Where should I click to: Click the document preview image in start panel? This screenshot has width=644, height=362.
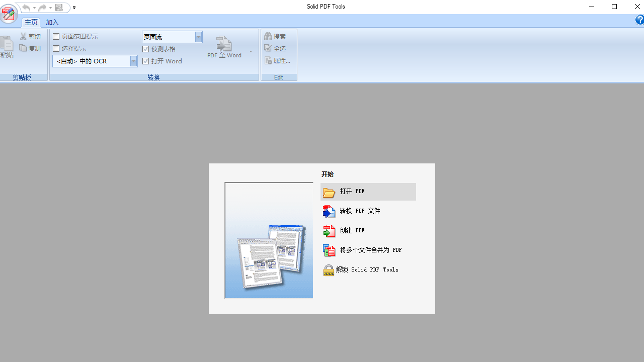(269, 240)
